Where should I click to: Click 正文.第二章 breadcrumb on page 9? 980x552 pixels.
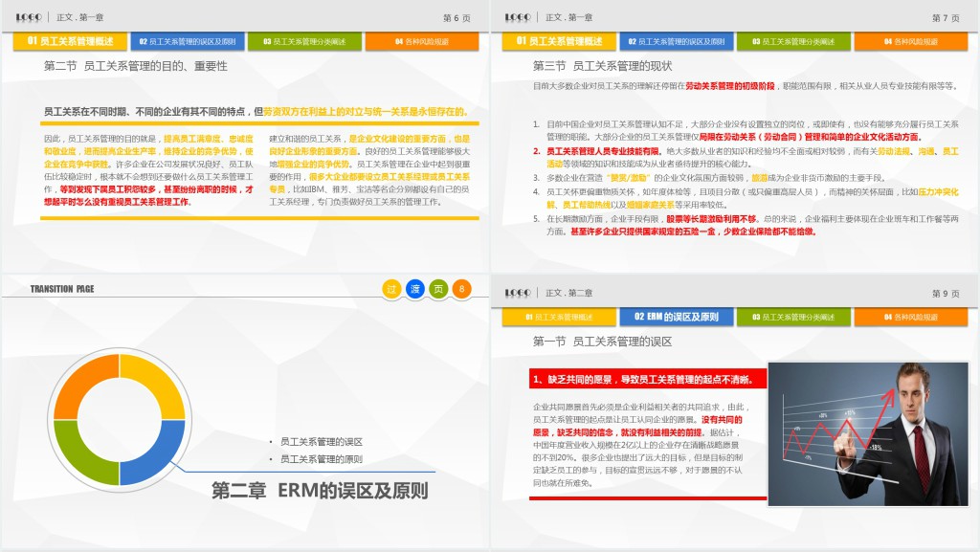point(569,293)
